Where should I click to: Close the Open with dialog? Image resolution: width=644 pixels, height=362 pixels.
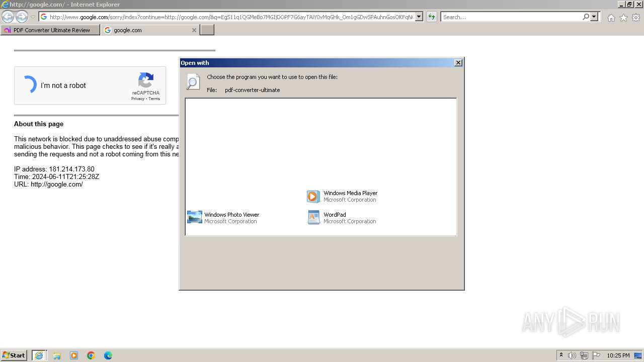pyautogui.click(x=458, y=63)
